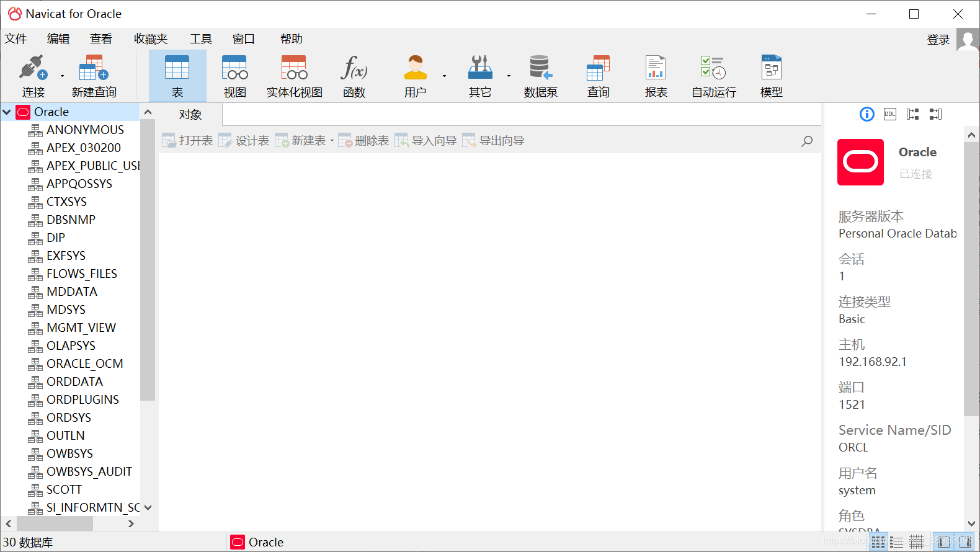Open the dropdown arrow next to 其它

[509, 76]
